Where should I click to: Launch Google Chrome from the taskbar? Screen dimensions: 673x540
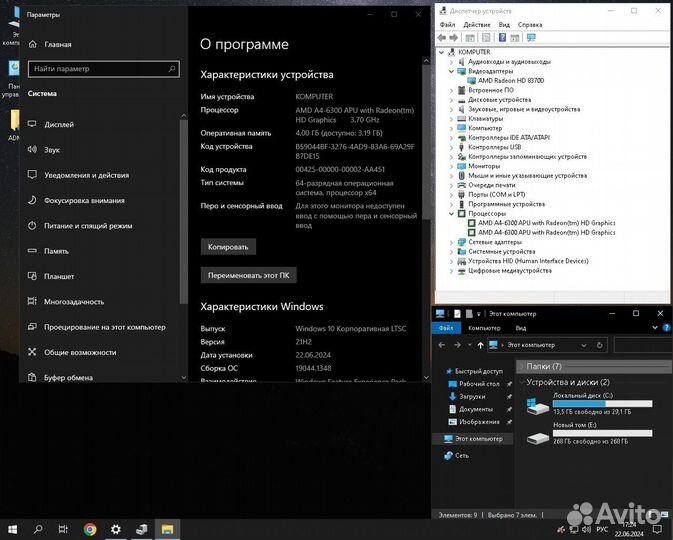90,529
